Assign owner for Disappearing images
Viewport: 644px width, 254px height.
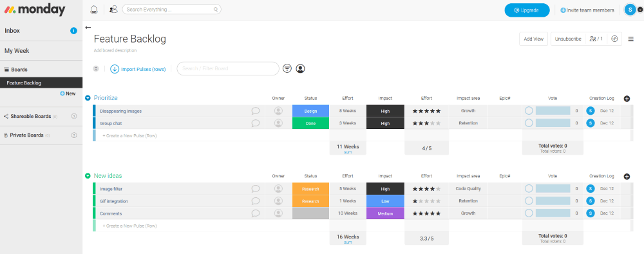pos(278,110)
